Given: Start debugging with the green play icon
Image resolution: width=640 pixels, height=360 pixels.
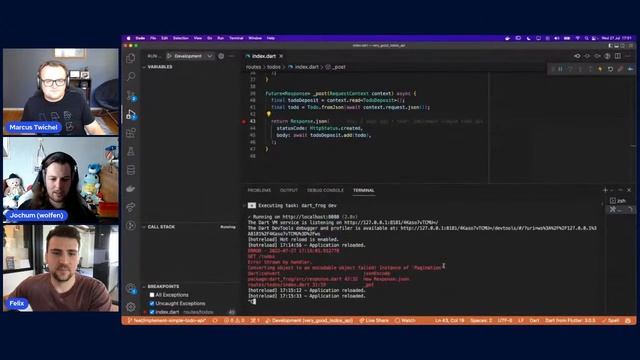Looking at the screenshot, I should (x=169, y=56).
